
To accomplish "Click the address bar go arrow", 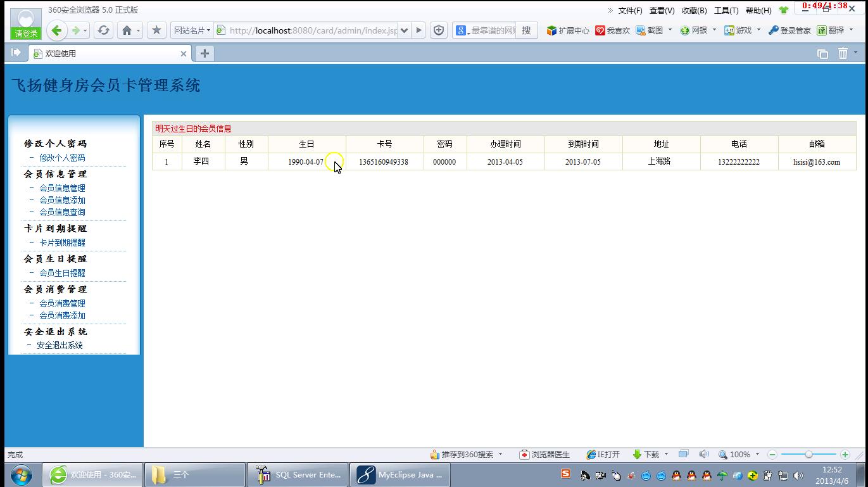I will [418, 30].
